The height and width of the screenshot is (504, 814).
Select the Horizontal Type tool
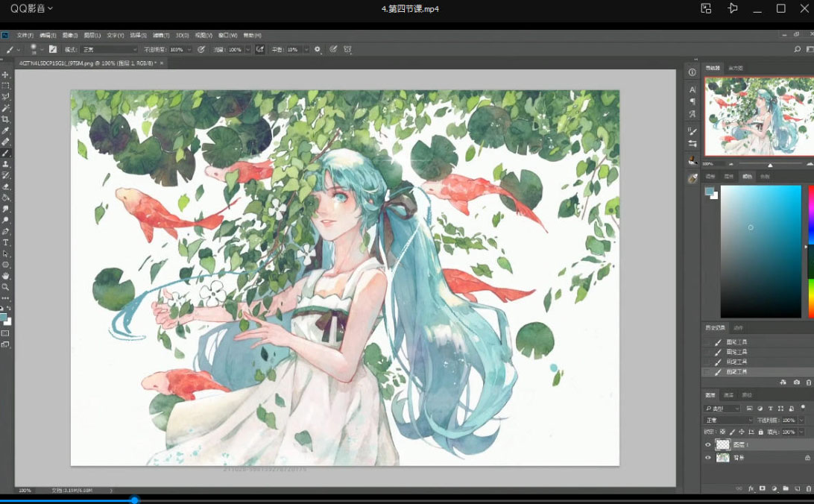coord(6,243)
